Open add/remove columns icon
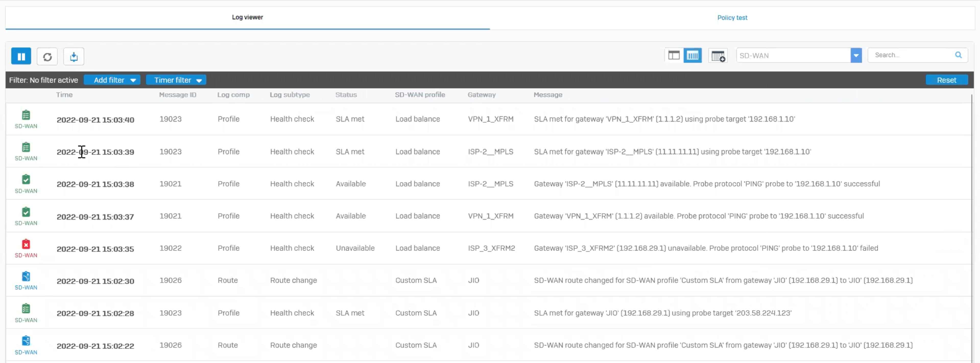The width and height of the screenshot is (980, 363). pos(718,56)
